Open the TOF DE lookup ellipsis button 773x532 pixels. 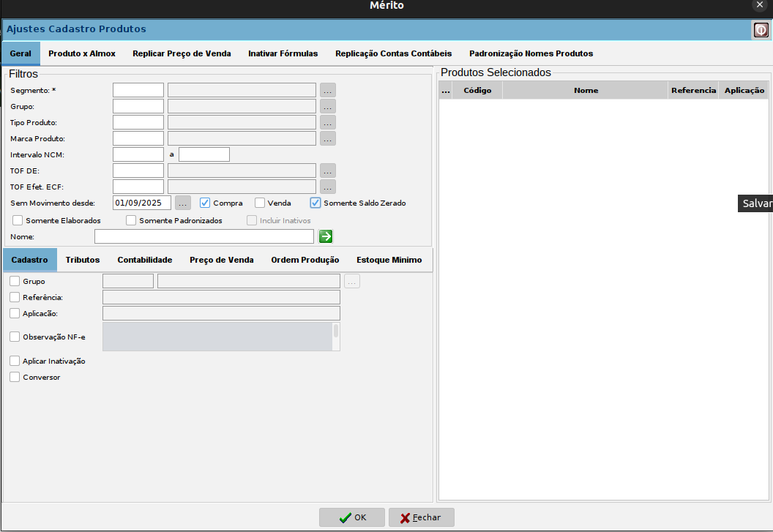coord(327,171)
